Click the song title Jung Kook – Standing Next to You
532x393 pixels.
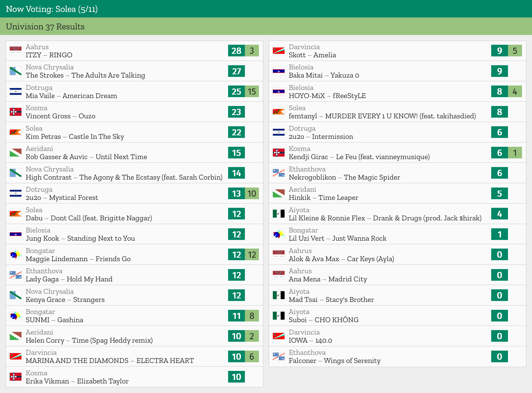(80, 238)
